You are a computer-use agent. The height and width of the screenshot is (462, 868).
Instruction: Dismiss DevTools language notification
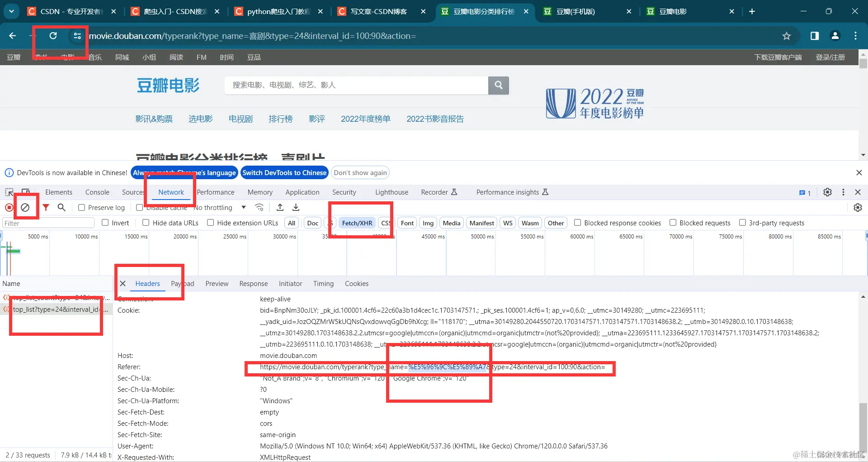pos(859,172)
